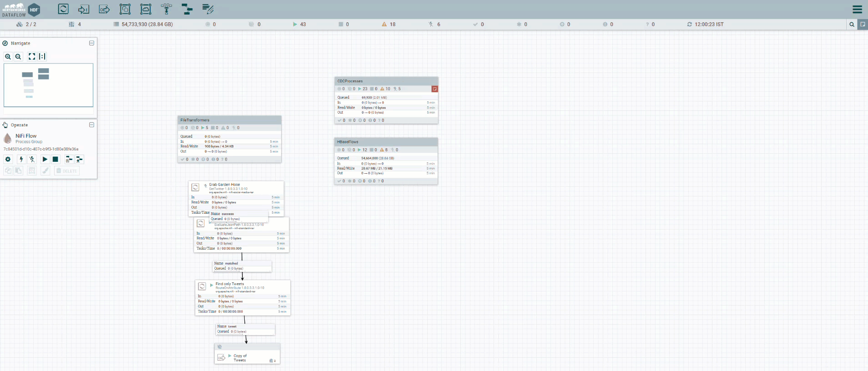Click the Upload Template icon in Operate

[x=80, y=159]
